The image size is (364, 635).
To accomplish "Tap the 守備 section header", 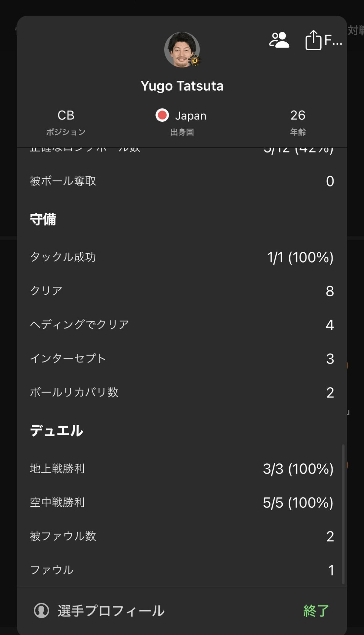I will click(x=43, y=219).
